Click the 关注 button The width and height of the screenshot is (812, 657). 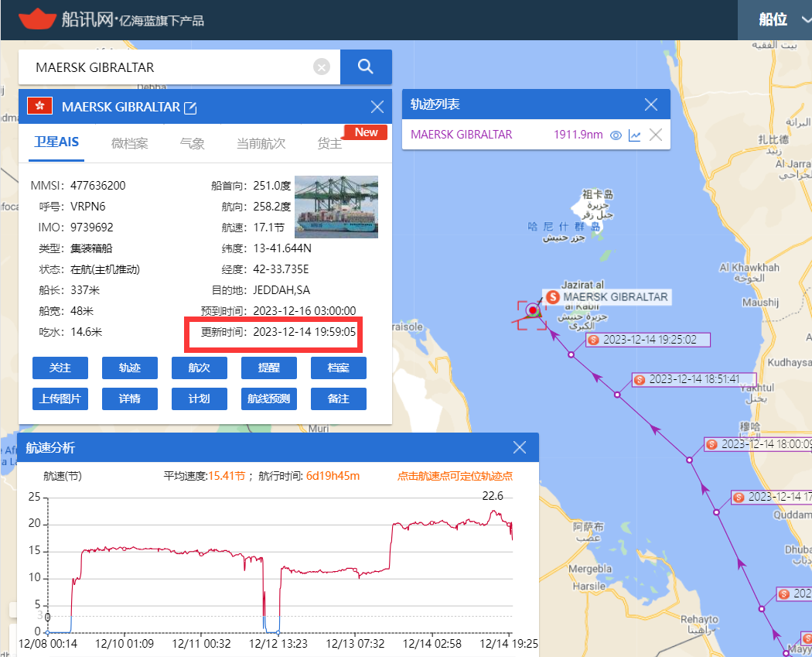[60, 368]
